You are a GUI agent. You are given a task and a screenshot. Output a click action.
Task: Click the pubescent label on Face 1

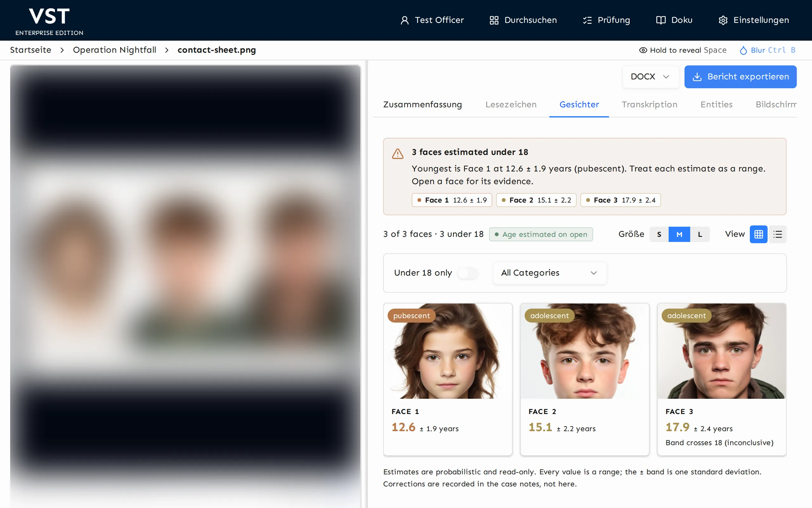click(411, 316)
